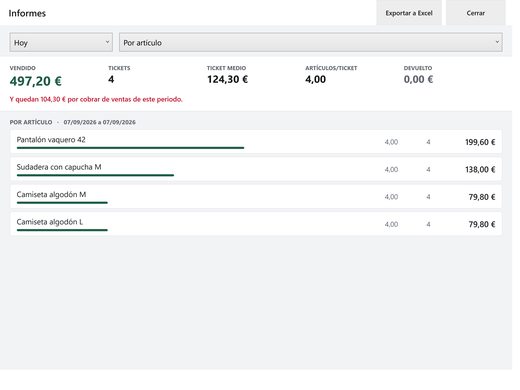
Task: Click the VENDIDO label
Action: point(22,68)
